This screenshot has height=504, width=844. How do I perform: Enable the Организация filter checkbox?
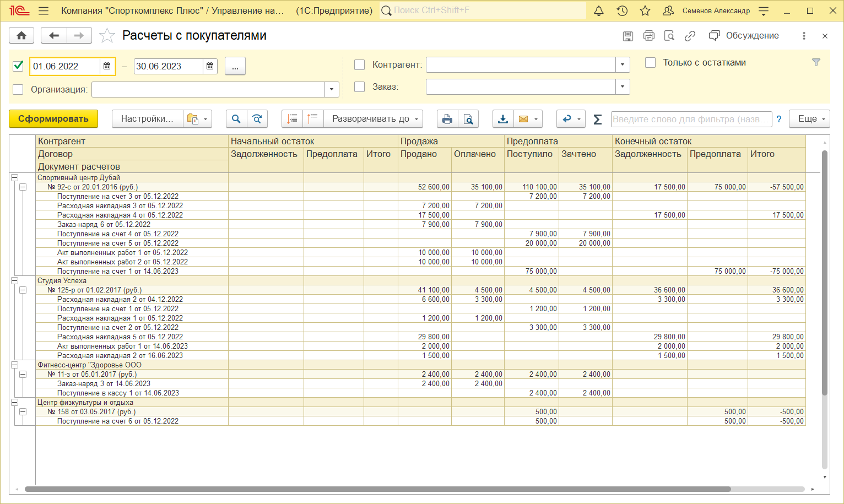(18, 89)
